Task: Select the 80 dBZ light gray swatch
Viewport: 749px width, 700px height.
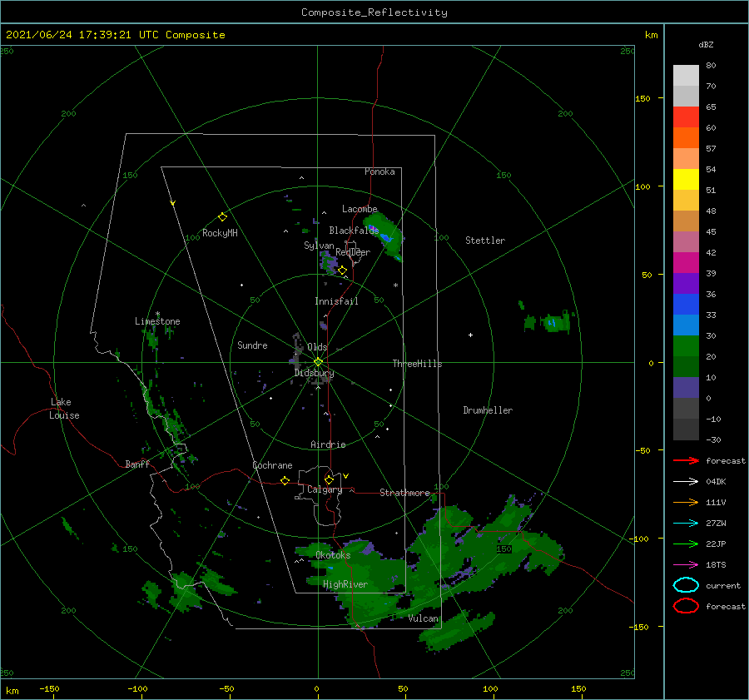Action: pyautogui.click(x=686, y=75)
